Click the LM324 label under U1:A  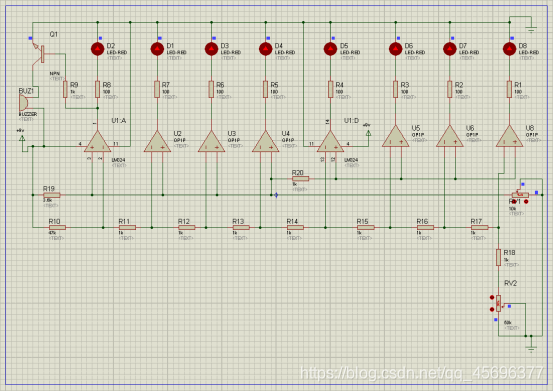[x=118, y=160]
